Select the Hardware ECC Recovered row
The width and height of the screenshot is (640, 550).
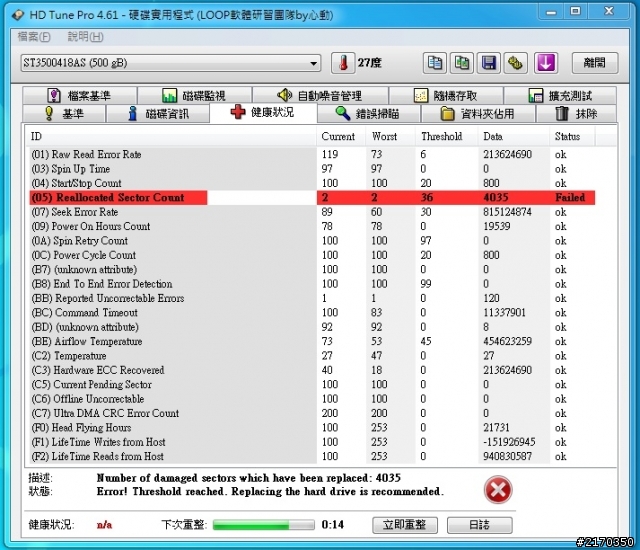(312, 370)
